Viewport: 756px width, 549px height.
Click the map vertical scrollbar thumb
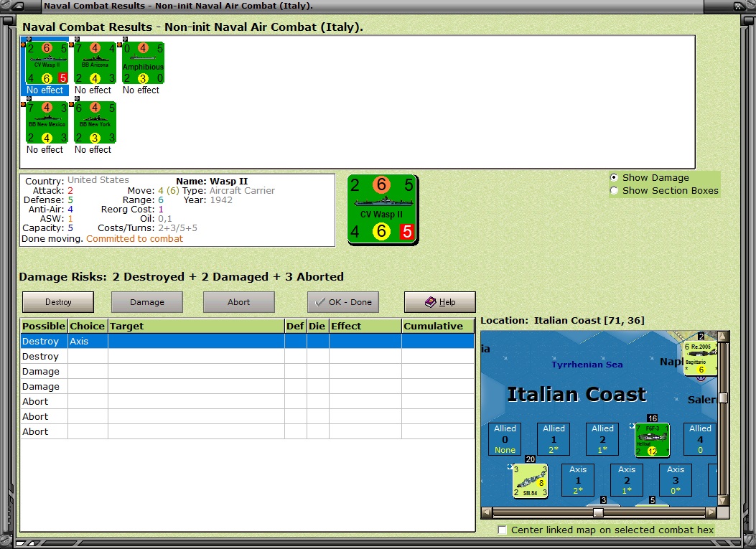[x=723, y=398]
